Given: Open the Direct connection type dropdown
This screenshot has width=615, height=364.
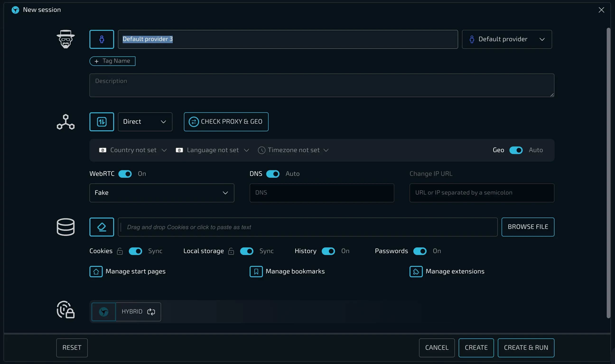Looking at the screenshot, I should (x=145, y=122).
